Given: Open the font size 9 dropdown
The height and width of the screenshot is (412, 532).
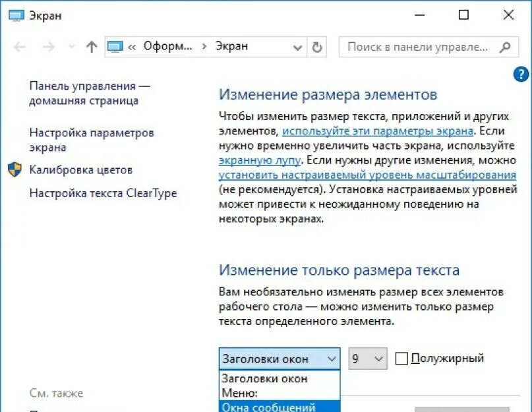Looking at the screenshot, I should point(368,359).
